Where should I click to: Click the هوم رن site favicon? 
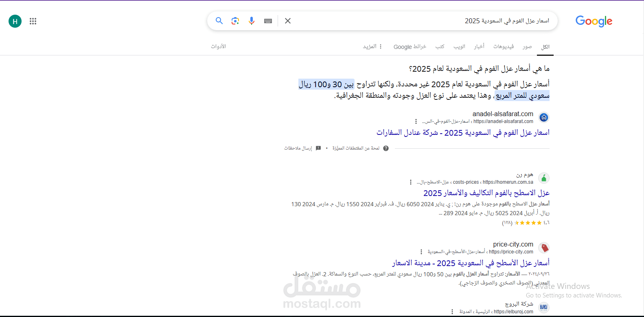tap(544, 178)
